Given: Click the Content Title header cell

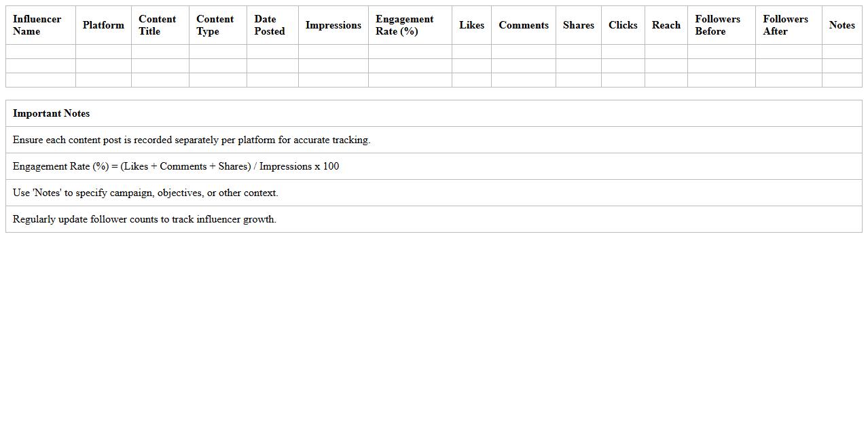Looking at the screenshot, I should coord(158,25).
